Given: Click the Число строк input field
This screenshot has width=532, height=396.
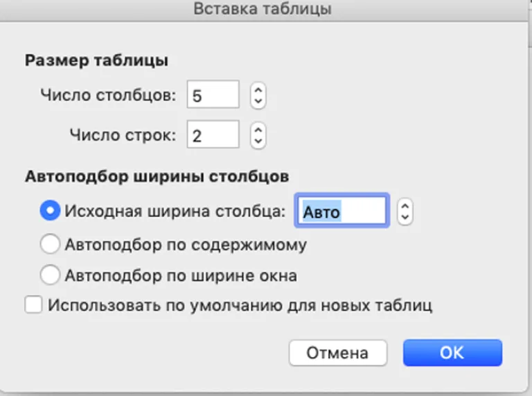Looking at the screenshot, I should pos(213,134).
